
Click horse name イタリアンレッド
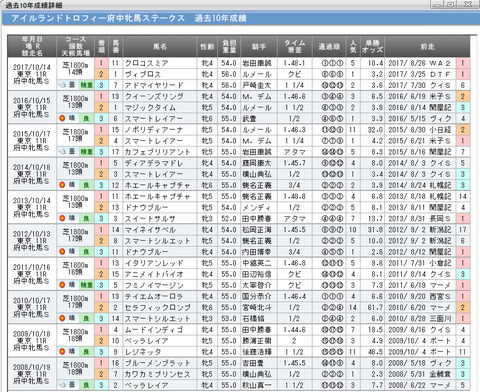[x=154, y=263]
